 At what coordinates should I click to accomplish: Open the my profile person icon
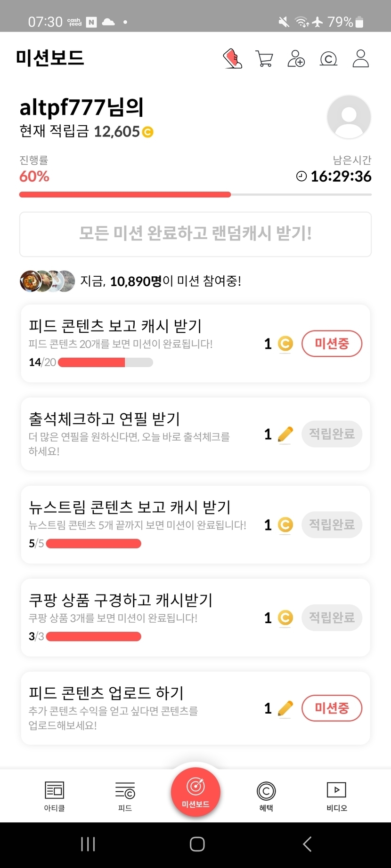(360, 59)
